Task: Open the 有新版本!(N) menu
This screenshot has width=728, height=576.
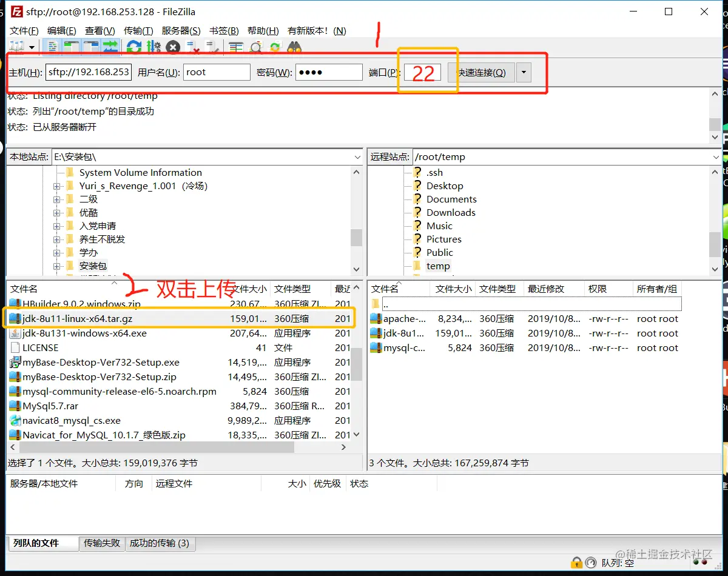Action: [317, 30]
